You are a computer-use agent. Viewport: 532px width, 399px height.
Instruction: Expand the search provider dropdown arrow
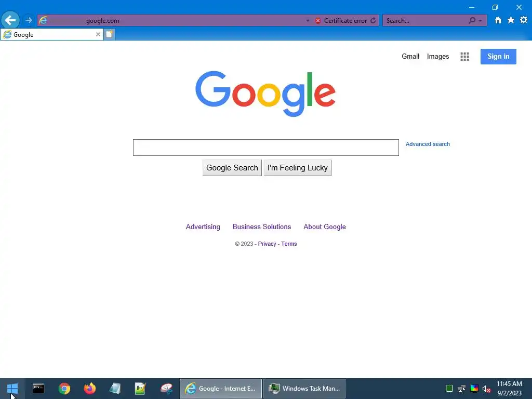pos(480,21)
